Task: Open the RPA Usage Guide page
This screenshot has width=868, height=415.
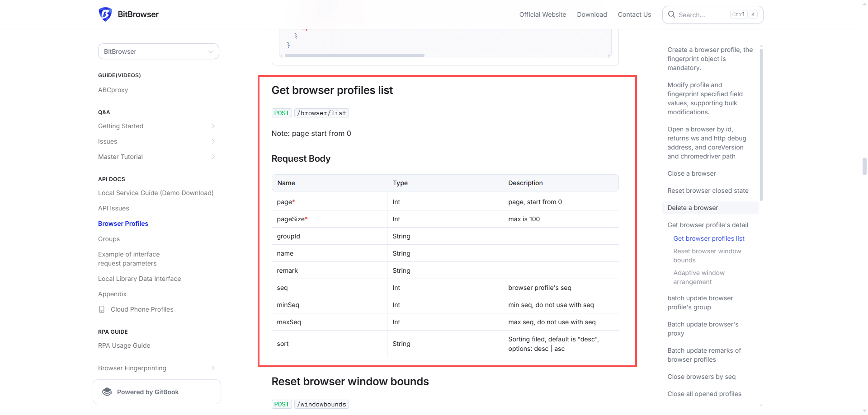Action: click(x=124, y=345)
